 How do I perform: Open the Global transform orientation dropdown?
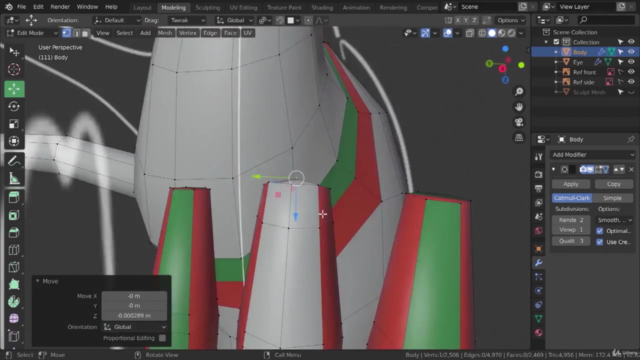[x=235, y=20]
